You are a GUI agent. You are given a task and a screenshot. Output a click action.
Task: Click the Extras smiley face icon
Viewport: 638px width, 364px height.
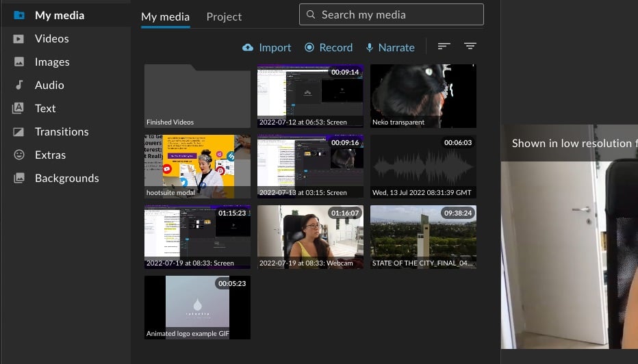tap(19, 155)
